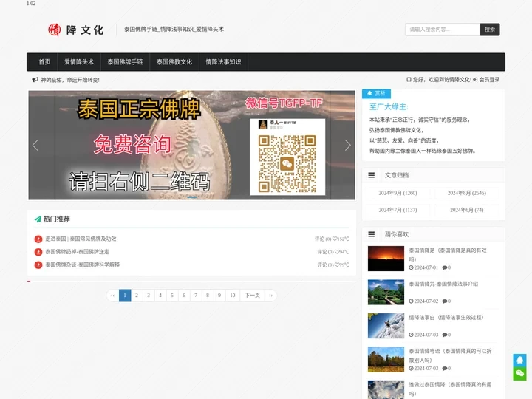Click the paper plane icon by 热门推荐

(38, 219)
